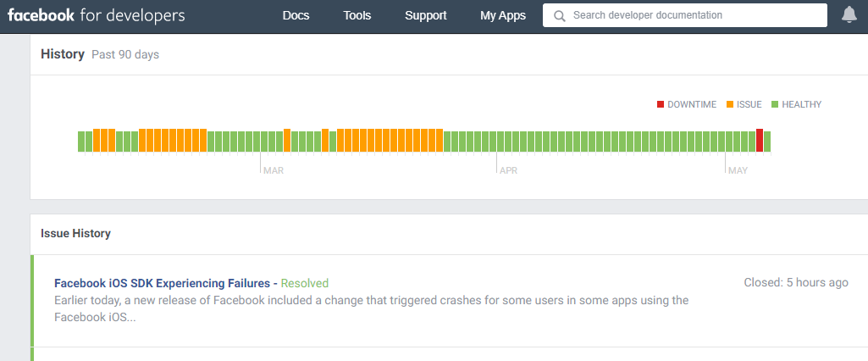This screenshot has height=361, width=868.
Task: Click the green 'Resolved' status text
Action: 305,284
